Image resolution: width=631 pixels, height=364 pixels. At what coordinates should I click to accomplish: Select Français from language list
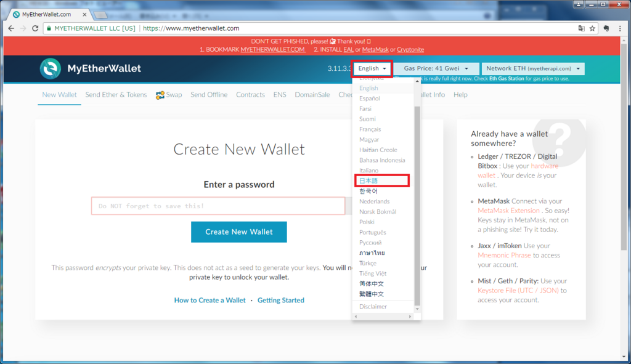(370, 129)
